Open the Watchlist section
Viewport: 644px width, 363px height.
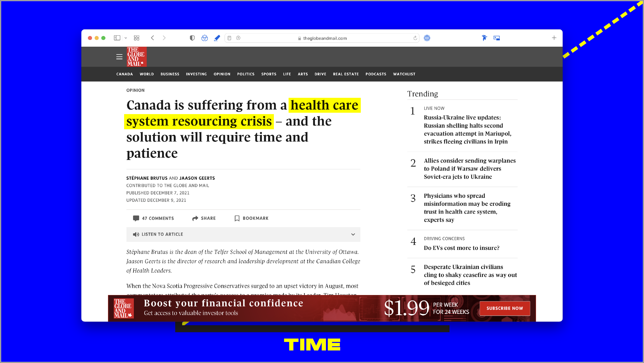404,74
